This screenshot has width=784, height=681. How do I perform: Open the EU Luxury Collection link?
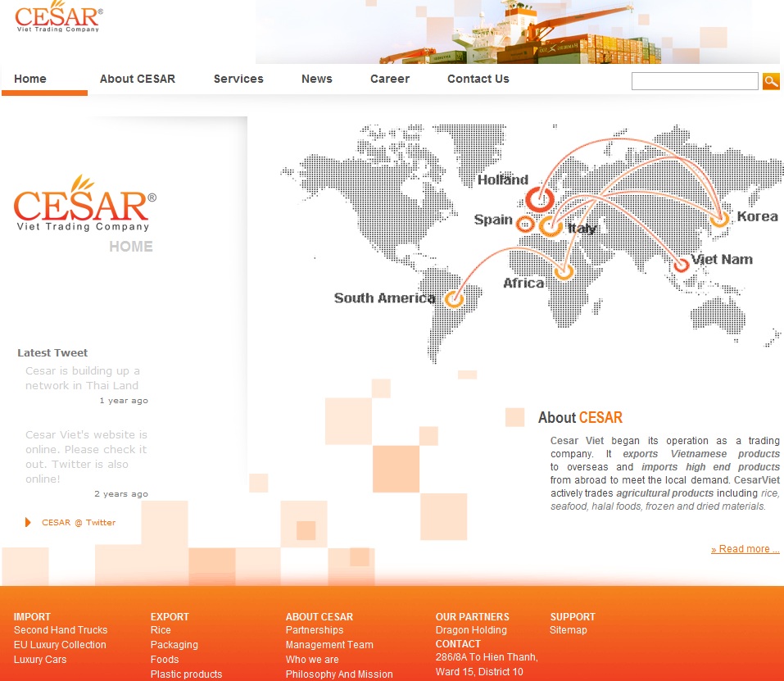[x=60, y=644]
